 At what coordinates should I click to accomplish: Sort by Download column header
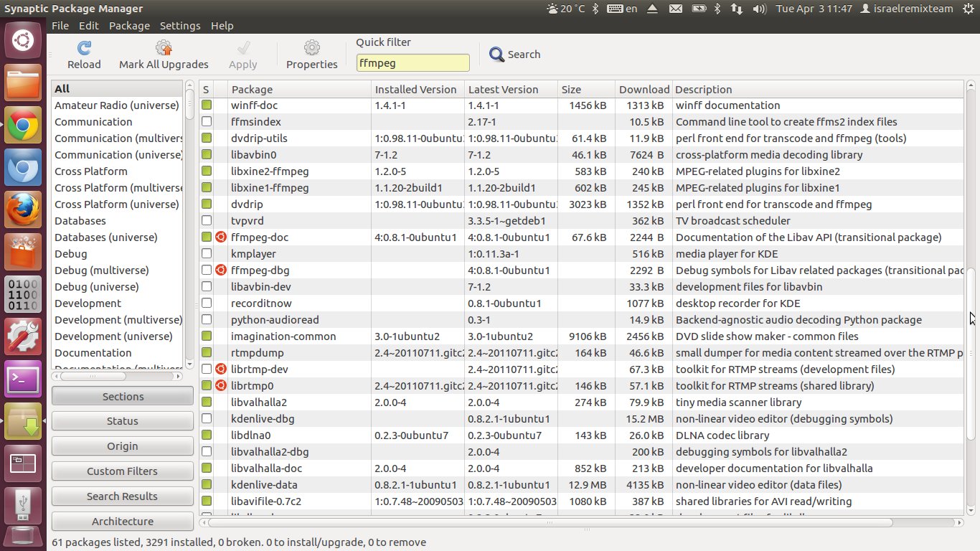pos(644,89)
